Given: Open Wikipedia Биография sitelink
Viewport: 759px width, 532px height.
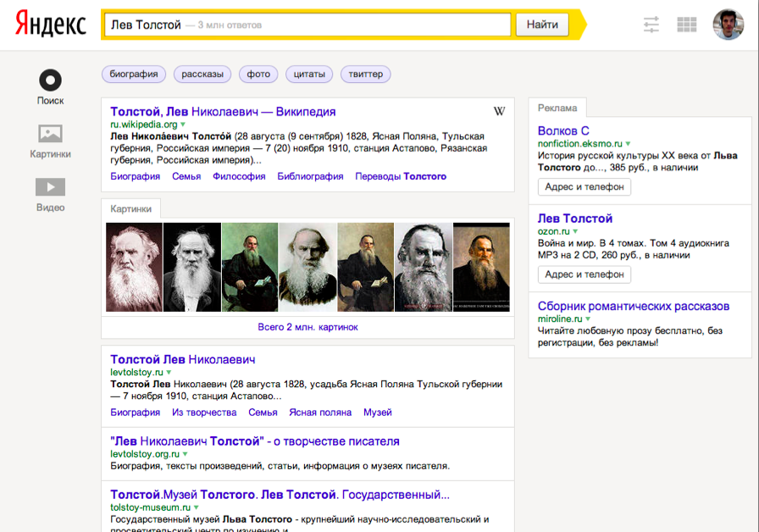Looking at the screenshot, I should [x=135, y=176].
